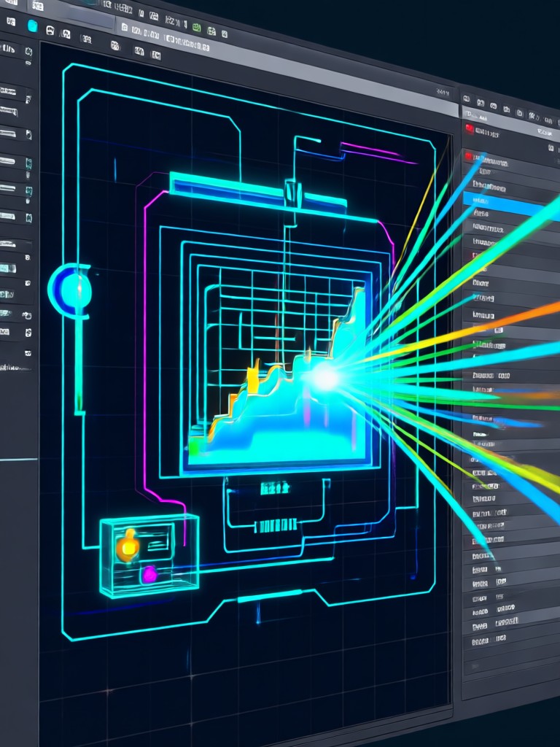Click the cyan rounded square toolbar icon
The image size is (560, 747).
[32, 26]
